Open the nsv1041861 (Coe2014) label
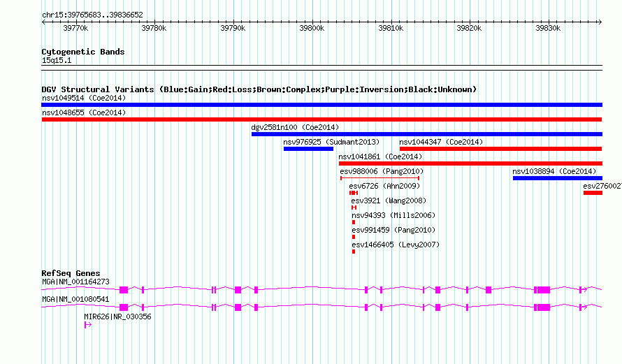Screen dimensions: 622x364 pyautogui.click(x=380, y=156)
